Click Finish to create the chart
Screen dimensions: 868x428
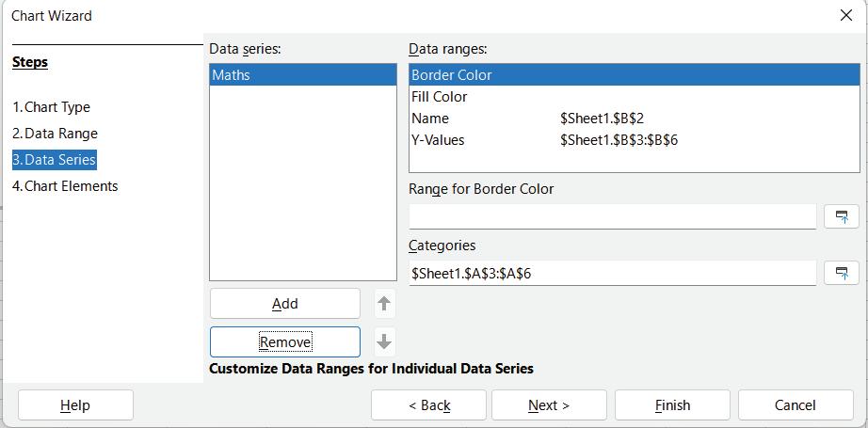tap(672, 405)
